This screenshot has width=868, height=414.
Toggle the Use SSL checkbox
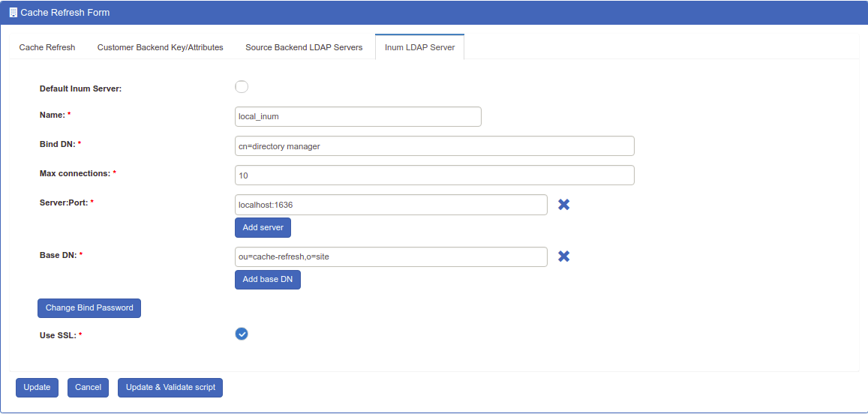(x=242, y=334)
